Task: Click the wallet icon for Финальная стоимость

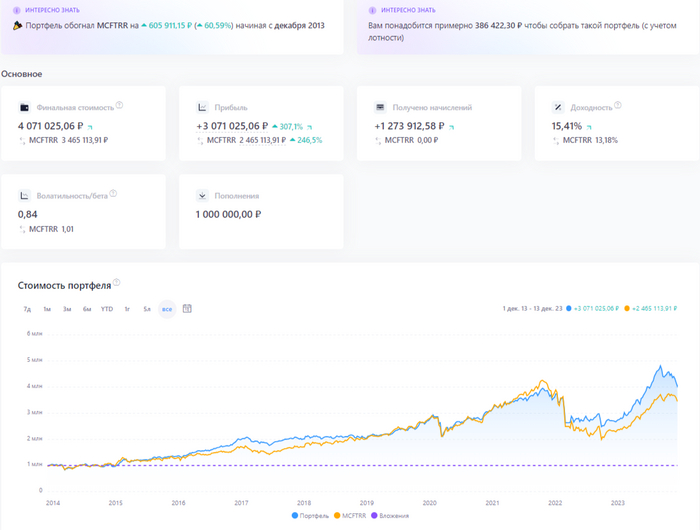Action: point(24,107)
